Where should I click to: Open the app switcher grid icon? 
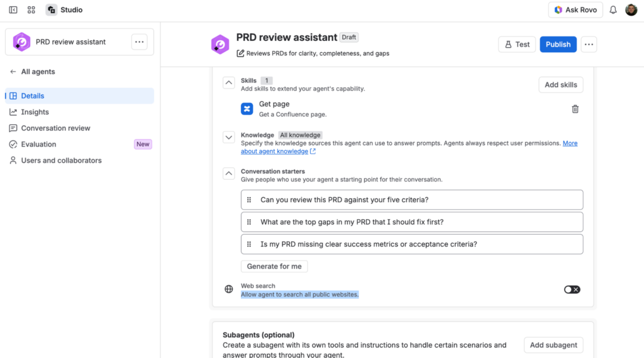point(31,10)
